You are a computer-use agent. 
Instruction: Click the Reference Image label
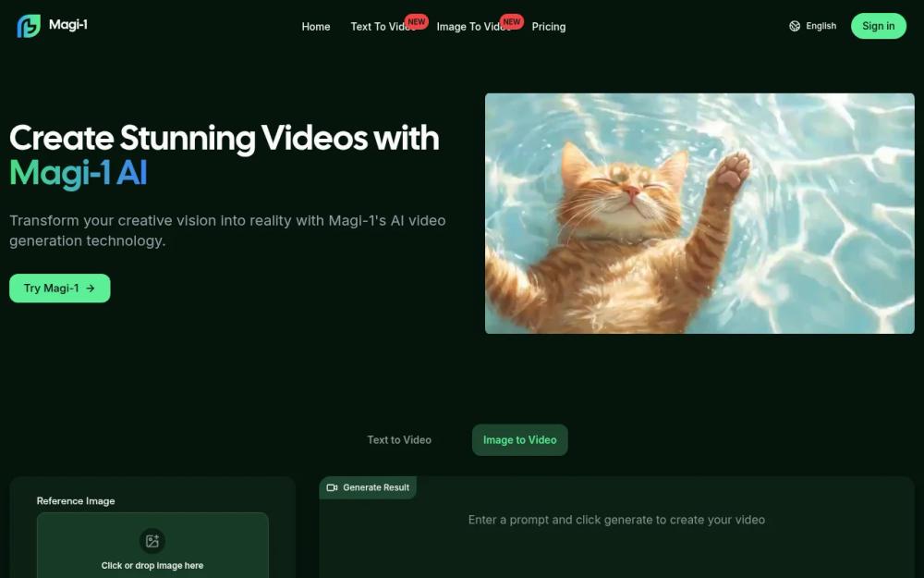pos(76,500)
